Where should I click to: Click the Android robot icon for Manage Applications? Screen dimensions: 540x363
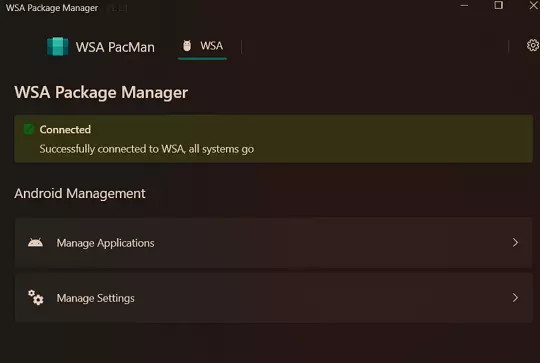coord(35,243)
